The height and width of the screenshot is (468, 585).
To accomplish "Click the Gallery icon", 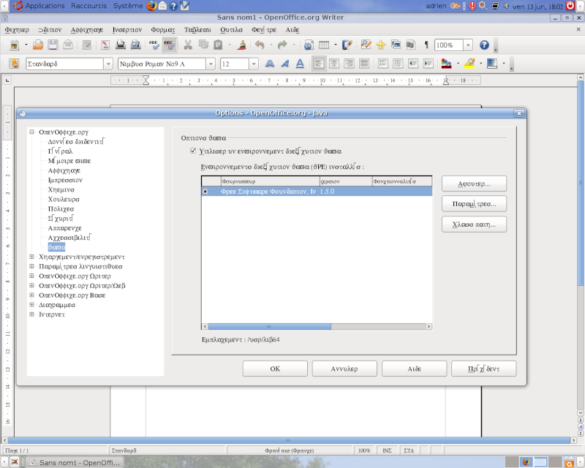I will pos(395,45).
